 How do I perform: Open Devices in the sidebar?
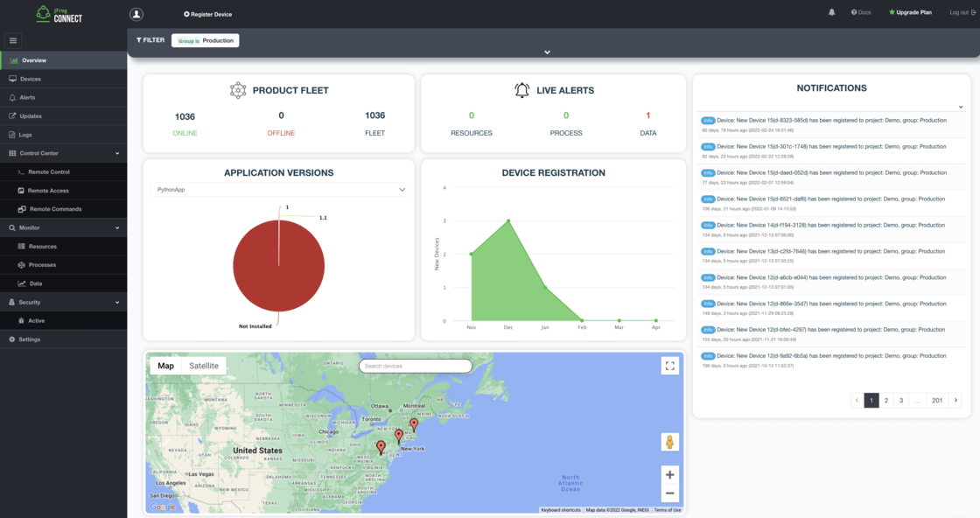tap(31, 79)
